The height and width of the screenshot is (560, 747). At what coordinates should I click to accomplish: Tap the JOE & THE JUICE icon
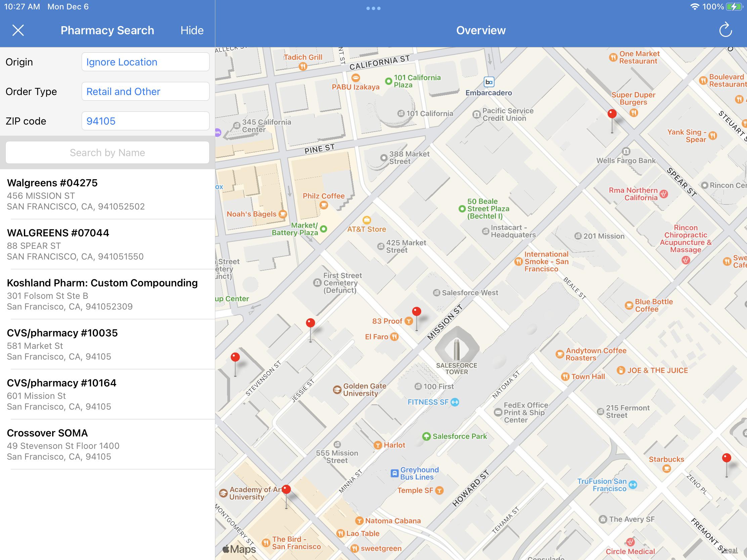coord(621,370)
